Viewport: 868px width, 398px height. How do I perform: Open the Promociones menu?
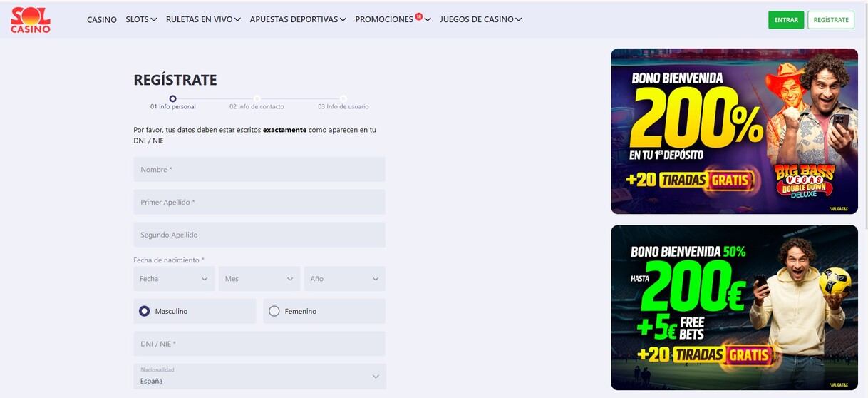click(x=393, y=19)
